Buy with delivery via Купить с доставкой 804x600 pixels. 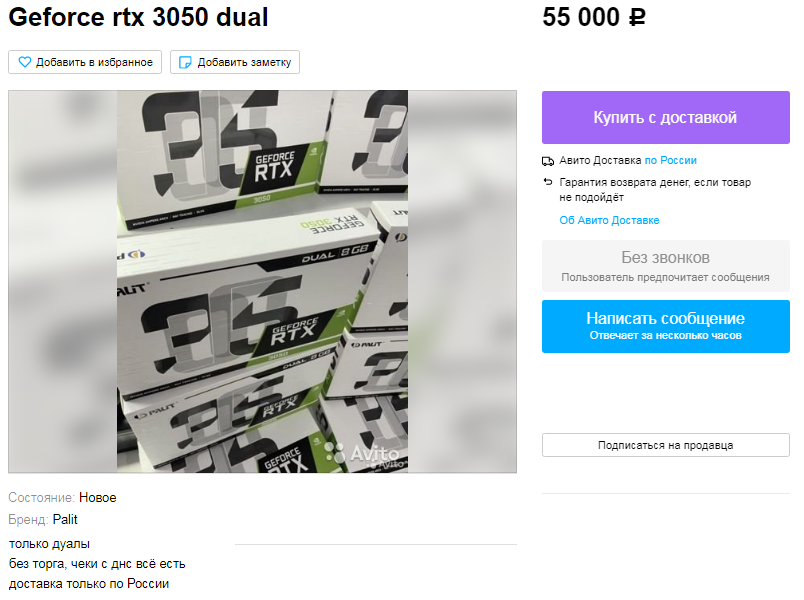pyautogui.click(x=666, y=117)
